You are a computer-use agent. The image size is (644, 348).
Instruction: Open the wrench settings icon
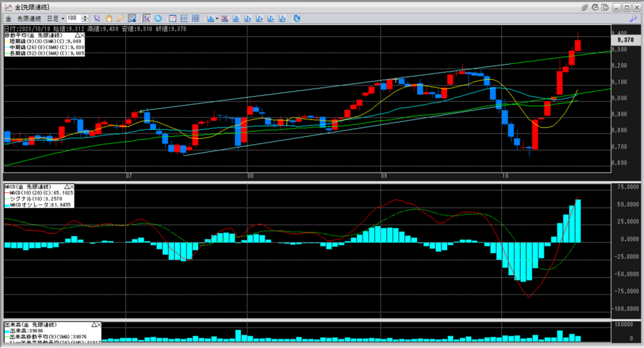click(633, 18)
